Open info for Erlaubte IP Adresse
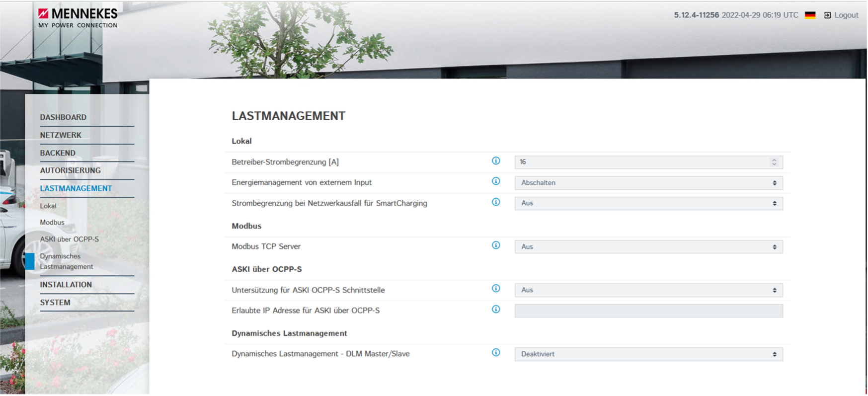The image size is (868, 396). 495,310
